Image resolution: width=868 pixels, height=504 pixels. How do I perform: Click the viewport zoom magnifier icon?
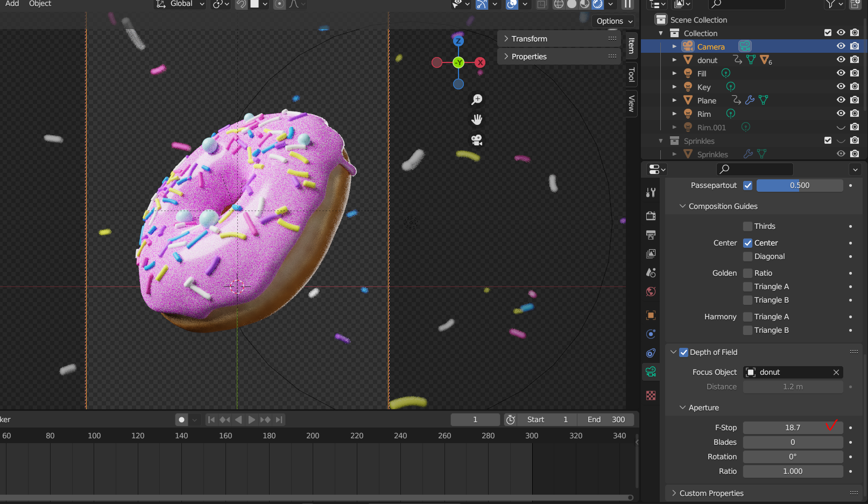coord(477,100)
